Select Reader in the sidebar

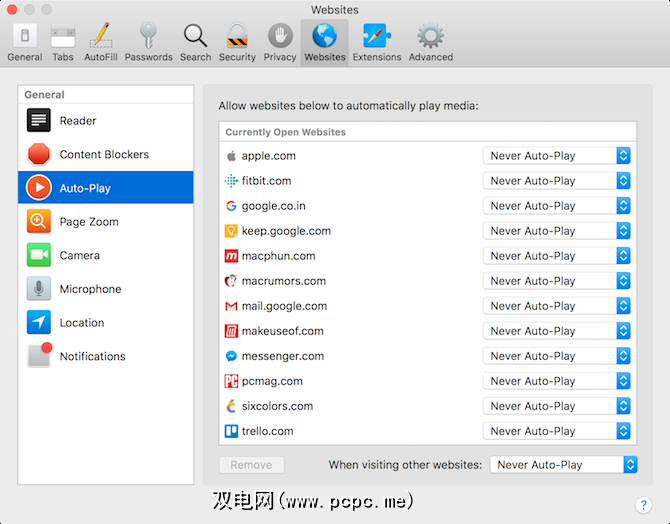[x=106, y=121]
